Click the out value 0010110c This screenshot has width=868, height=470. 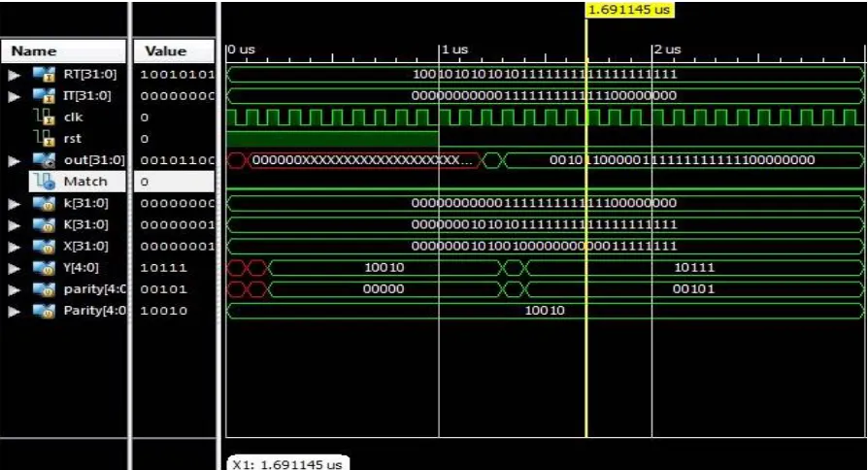pos(177,160)
